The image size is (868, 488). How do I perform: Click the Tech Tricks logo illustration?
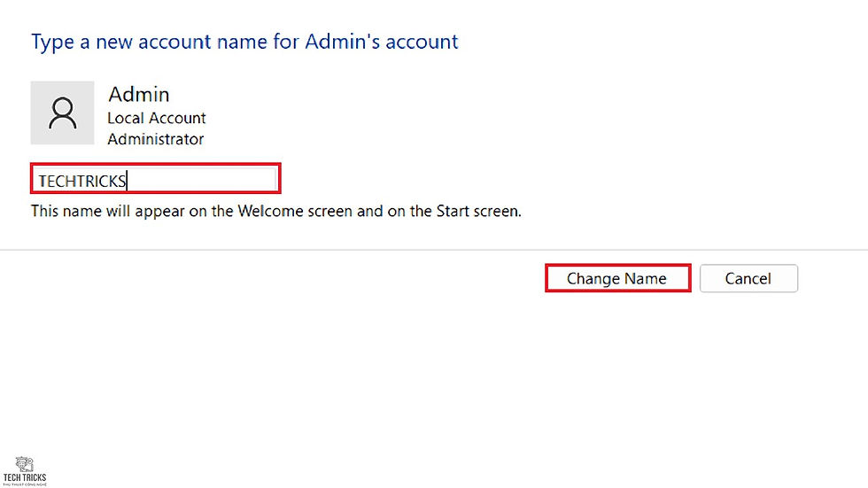24,464
